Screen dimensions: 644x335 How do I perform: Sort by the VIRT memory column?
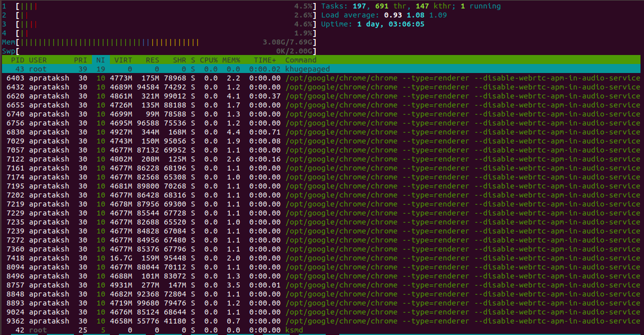tap(123, 60)
